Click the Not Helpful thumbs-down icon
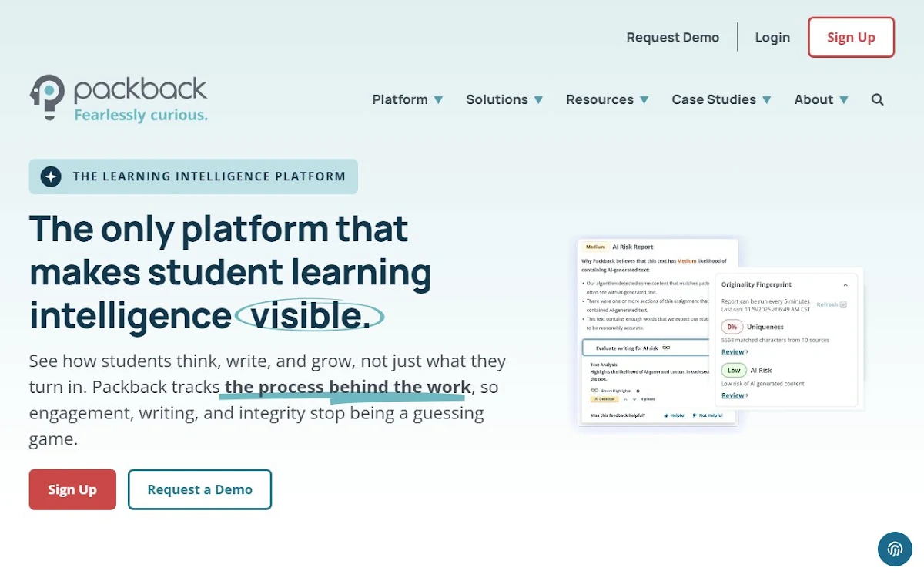This screenshot has width=924, height=578. coord(695,415)
